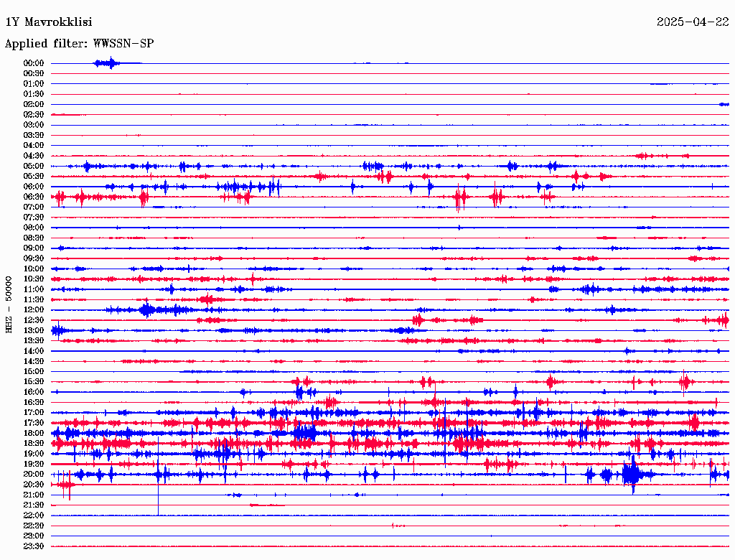The image size is (735, 560).
Task: Click the 12:00 time label
Action: [x=34, y=310]
